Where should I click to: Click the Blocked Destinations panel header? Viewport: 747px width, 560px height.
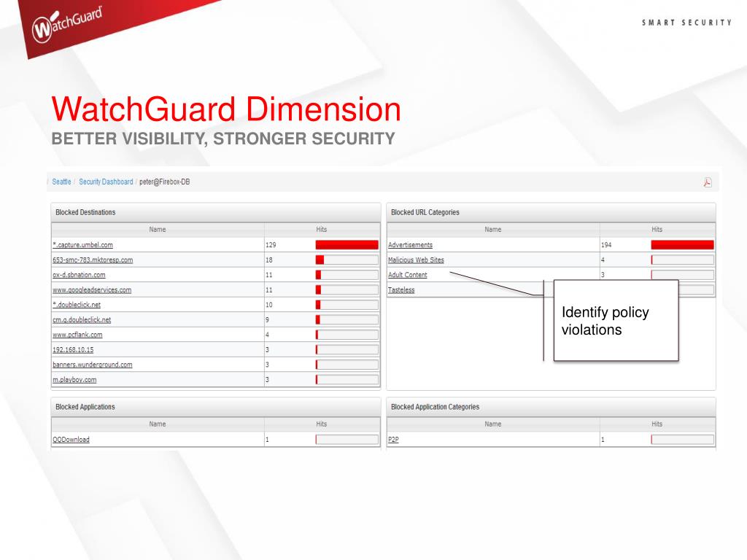click(216, 212)
